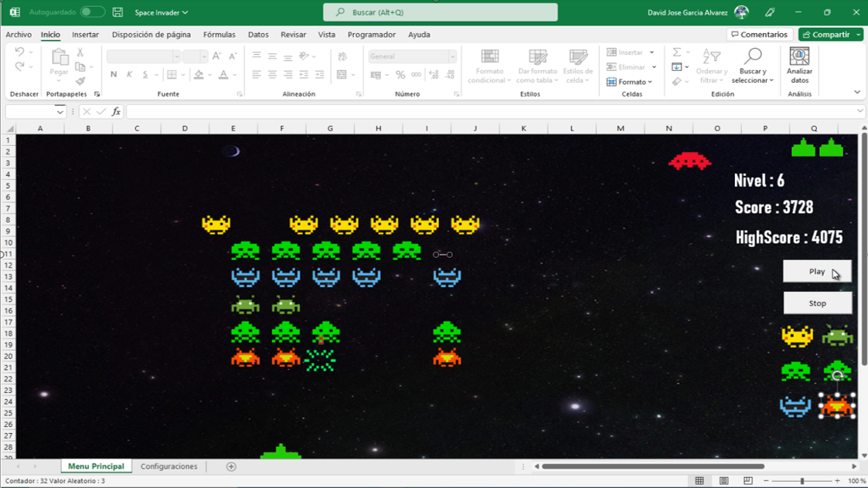
Task: Expand the Insertar cells dropdown
Action: coord(652,52)
